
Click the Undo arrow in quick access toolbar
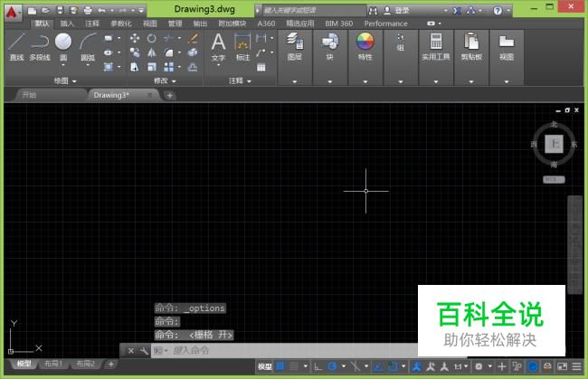click(x=101, y=11)
